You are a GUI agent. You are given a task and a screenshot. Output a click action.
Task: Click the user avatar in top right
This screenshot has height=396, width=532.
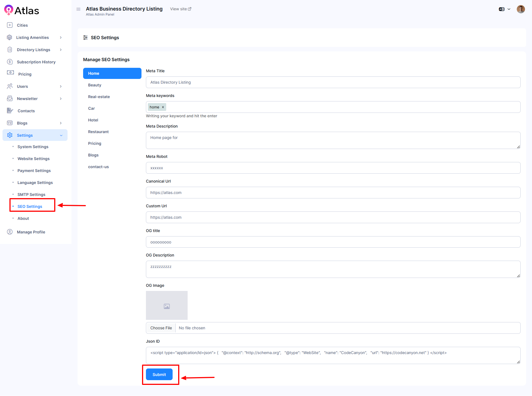click(x=521, y=9)
